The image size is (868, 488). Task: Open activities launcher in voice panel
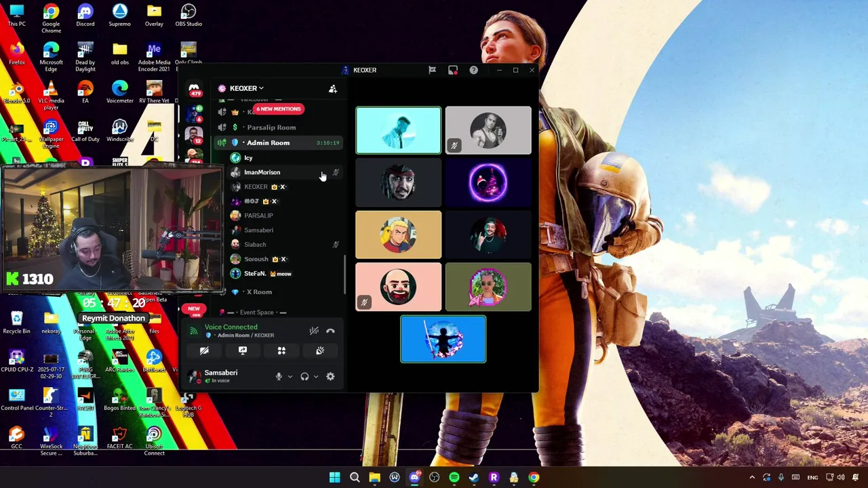(281, 350)
